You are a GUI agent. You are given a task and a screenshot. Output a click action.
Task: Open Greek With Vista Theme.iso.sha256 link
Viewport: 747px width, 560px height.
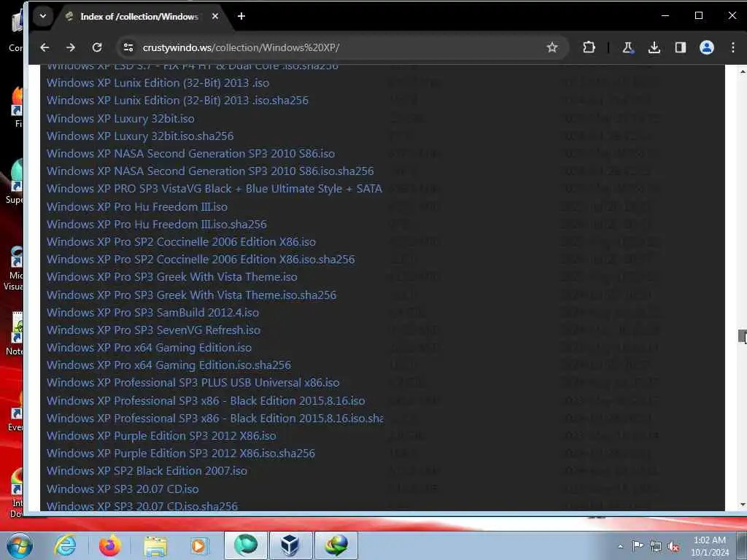(192, 295)
